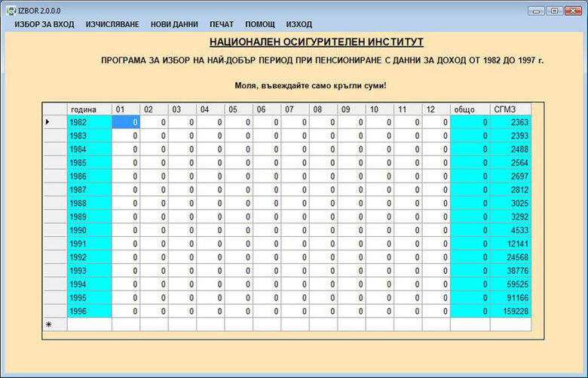Click the СГМЗ column header

(511, 109)
